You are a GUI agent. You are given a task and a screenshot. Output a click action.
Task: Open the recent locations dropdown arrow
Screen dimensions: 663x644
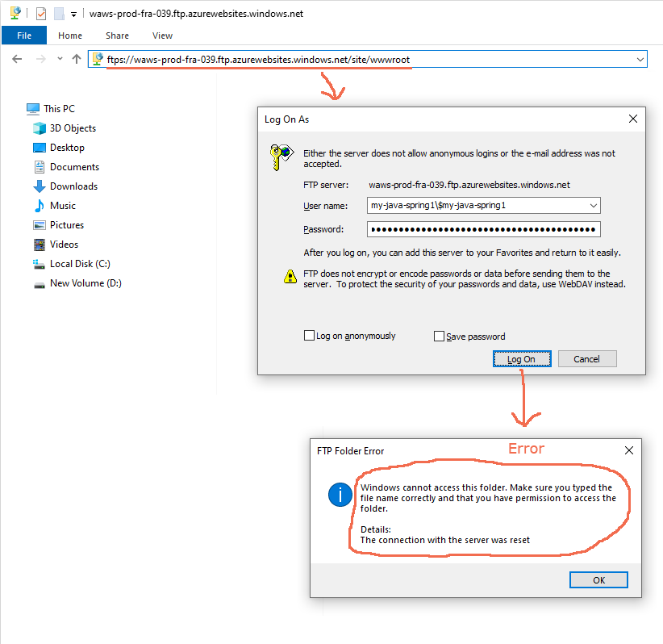click(x=60, y=59)
